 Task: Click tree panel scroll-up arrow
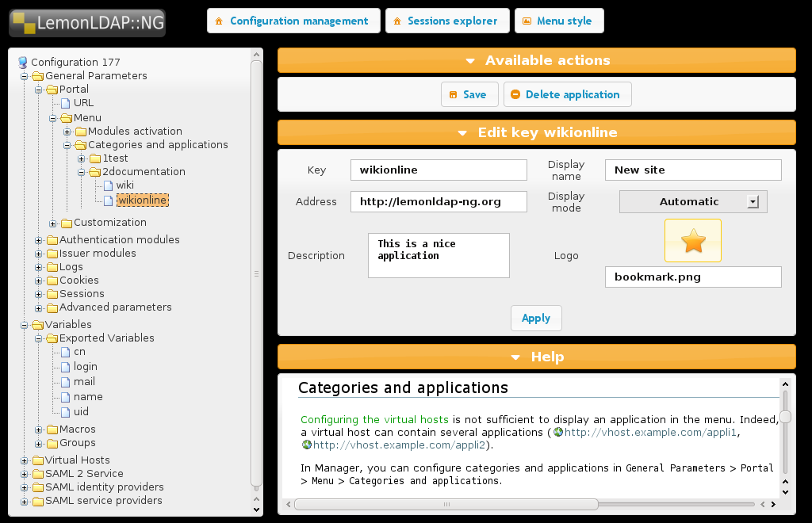click(256, 55)
